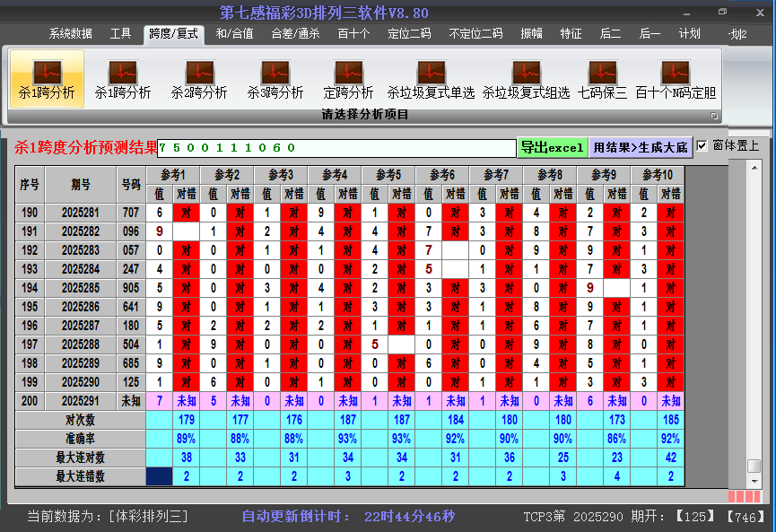The height and width of the screenshot is (532, 776).
Task: Switch to the 跨度/复式 tab
Action: [x=177, y=34]
